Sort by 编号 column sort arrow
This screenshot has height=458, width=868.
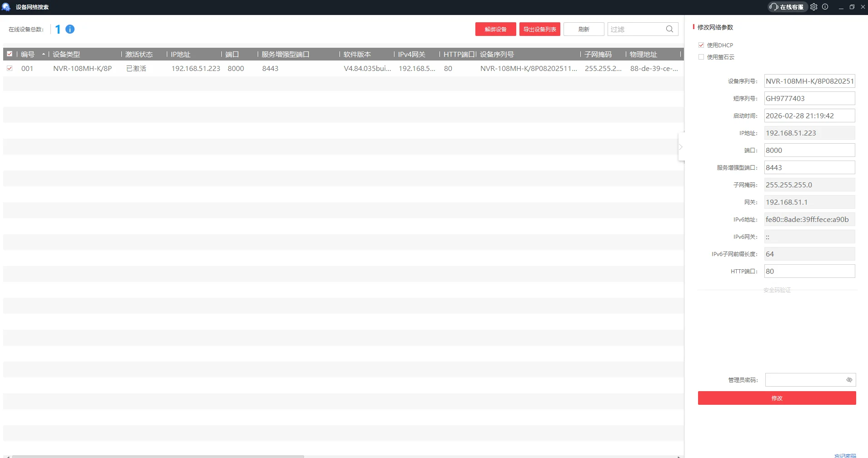pos(44,54)
